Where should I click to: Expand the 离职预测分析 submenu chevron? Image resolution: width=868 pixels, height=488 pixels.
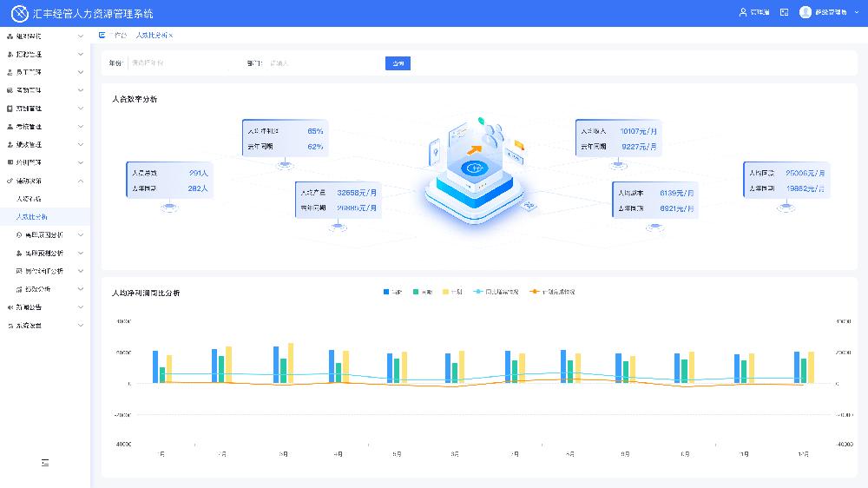coord(80,254)
